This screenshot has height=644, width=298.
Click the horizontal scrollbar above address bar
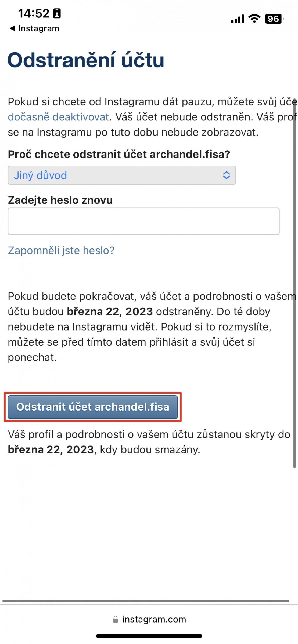point(146,601)
